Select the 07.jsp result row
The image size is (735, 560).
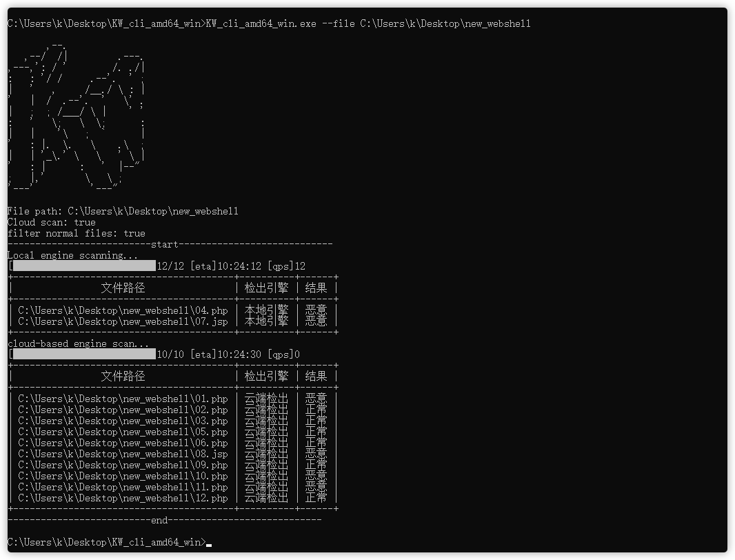click(122, 321)
